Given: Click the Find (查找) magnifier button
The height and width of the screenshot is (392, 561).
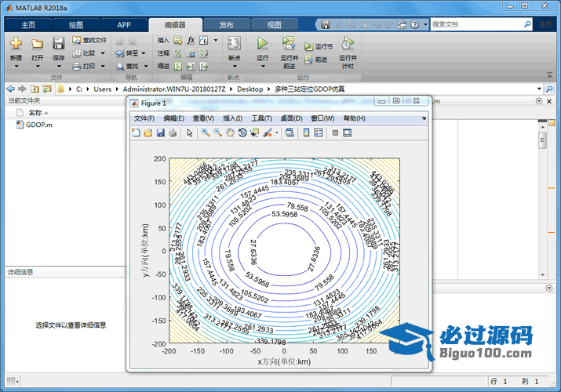Looking at the screenshot, I should pos(128,66).
